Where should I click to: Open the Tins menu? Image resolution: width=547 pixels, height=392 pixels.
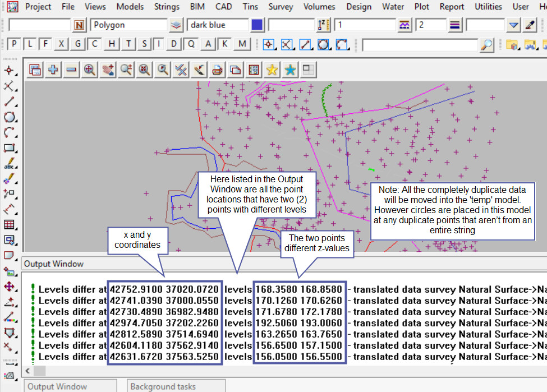(250, 7)
